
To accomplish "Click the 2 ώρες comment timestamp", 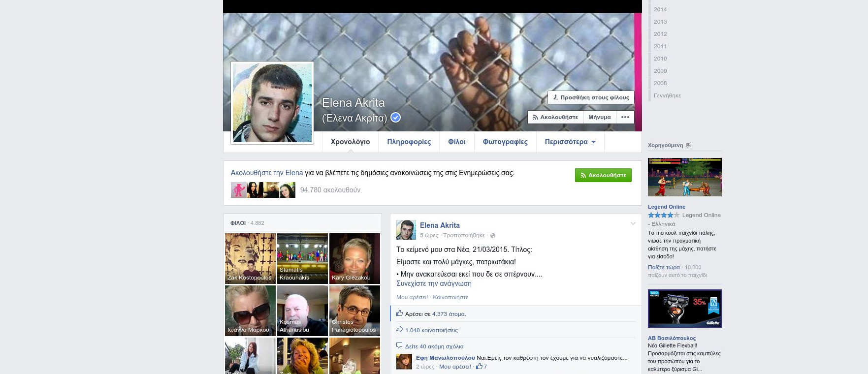I will [x=425, y=367].
